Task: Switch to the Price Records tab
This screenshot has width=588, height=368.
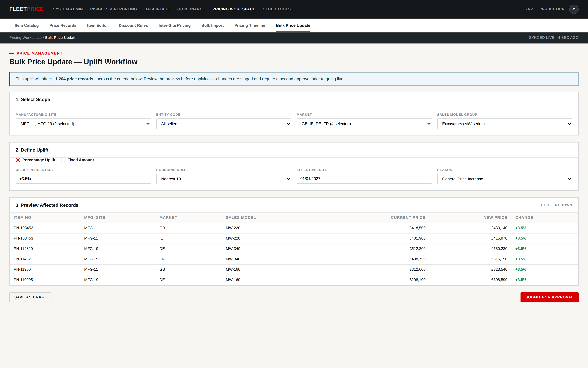Action: click(x=63, y=25)
